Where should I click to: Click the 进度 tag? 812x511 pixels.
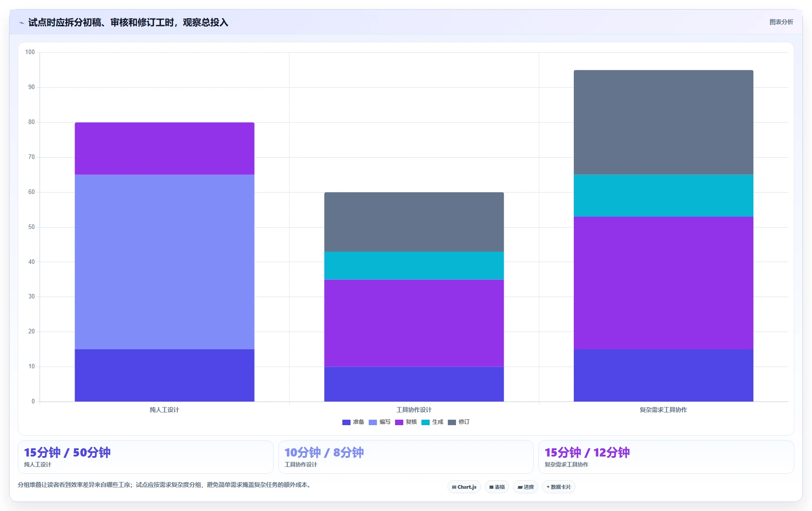pyautogui.click(x=526, y=487)
